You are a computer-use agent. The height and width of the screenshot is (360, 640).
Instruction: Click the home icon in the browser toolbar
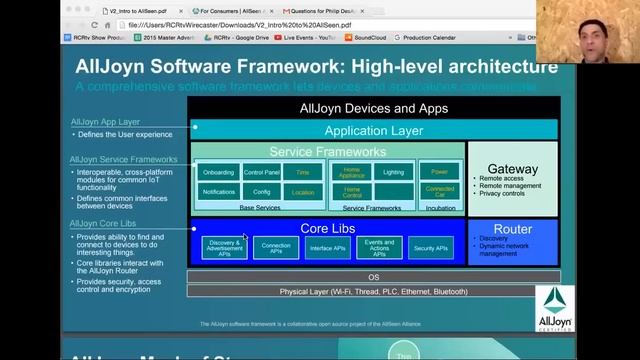click(108, 25)
